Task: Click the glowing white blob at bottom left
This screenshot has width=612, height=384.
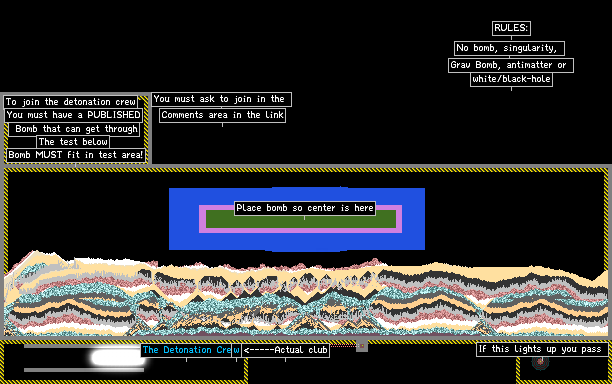Action: point(117,357)
